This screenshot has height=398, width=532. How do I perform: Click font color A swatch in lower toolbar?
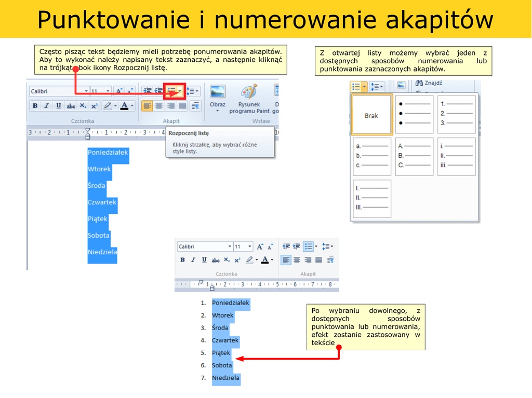click(265, 260)
